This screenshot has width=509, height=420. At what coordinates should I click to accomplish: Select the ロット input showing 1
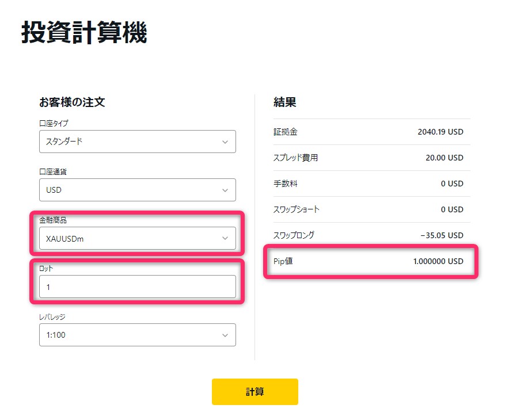137,286
